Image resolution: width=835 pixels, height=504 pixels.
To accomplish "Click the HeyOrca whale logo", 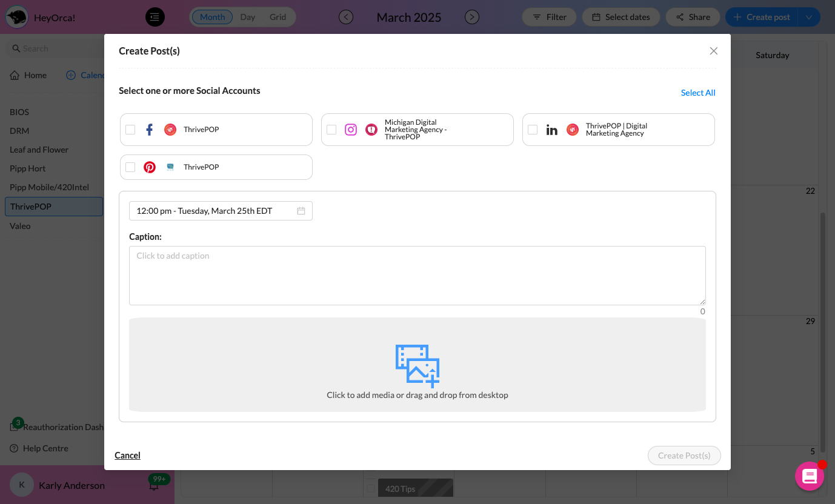I will 16,17.
